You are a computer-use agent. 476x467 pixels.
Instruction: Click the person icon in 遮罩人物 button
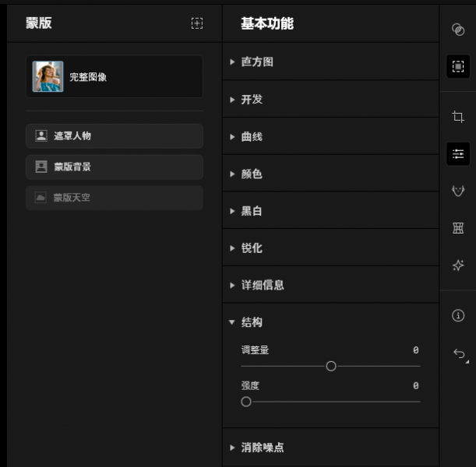point(41,136)
